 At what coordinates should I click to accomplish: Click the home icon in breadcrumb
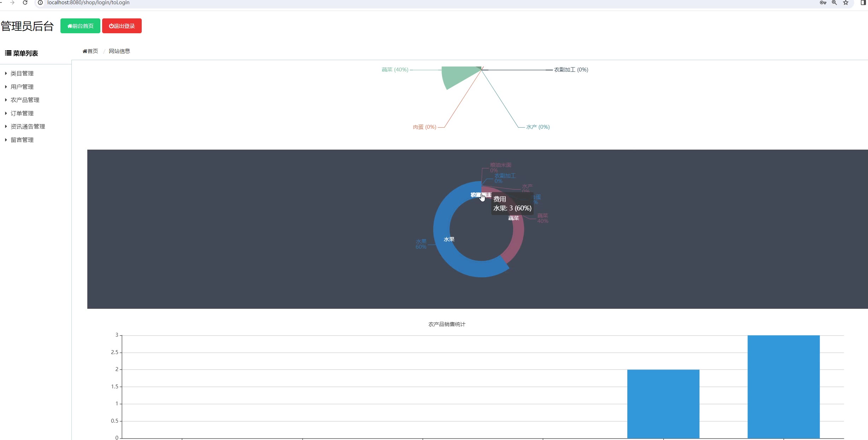pos(85,51)
